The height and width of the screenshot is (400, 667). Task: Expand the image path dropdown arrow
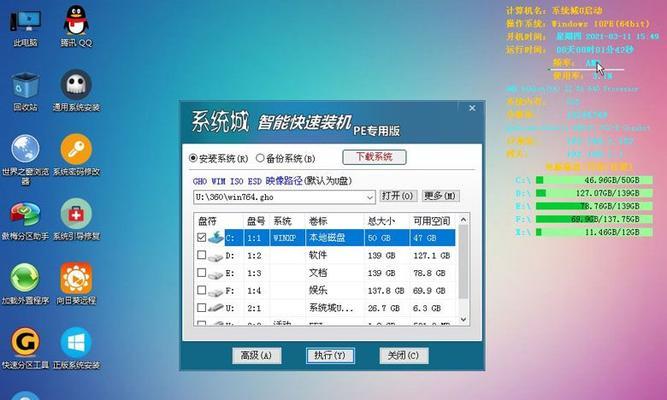[x=369, y=197]
